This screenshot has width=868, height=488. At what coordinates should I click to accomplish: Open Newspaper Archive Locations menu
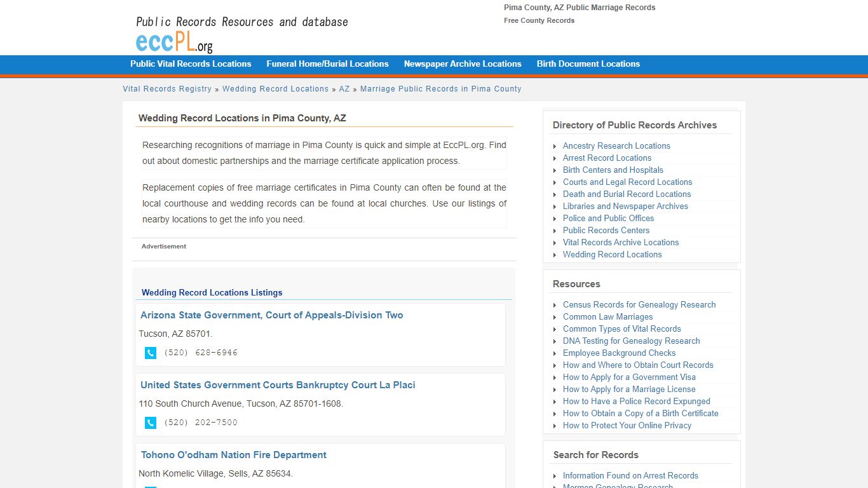(463, 64)
